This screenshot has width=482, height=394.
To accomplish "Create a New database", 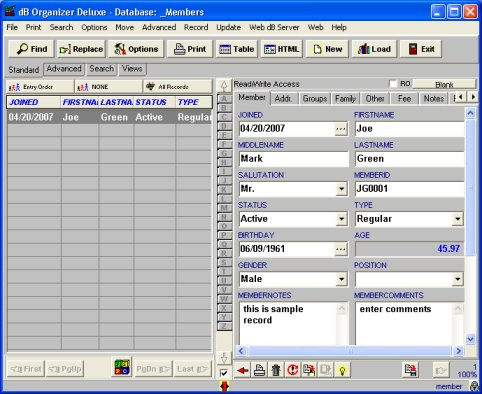I will [327, 49].
